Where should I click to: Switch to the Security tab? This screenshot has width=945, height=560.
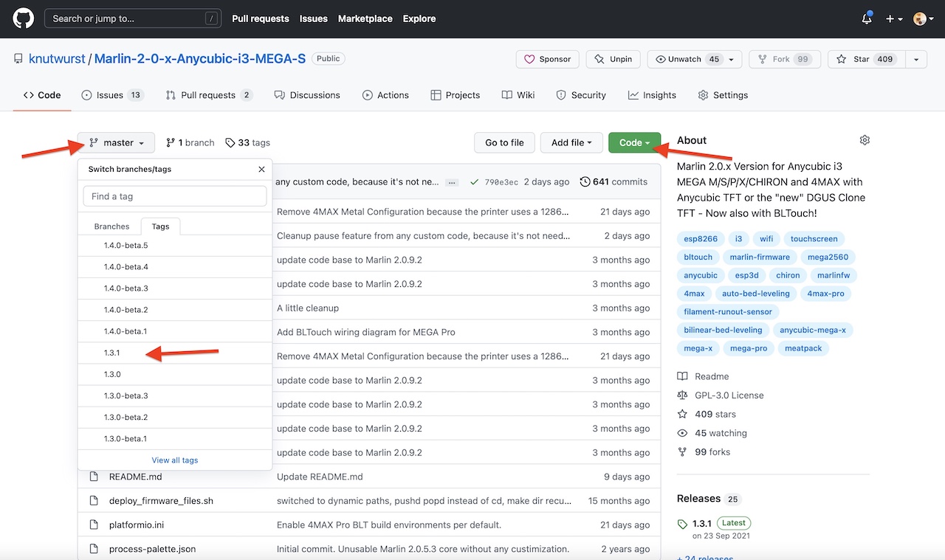pos(581,95)
